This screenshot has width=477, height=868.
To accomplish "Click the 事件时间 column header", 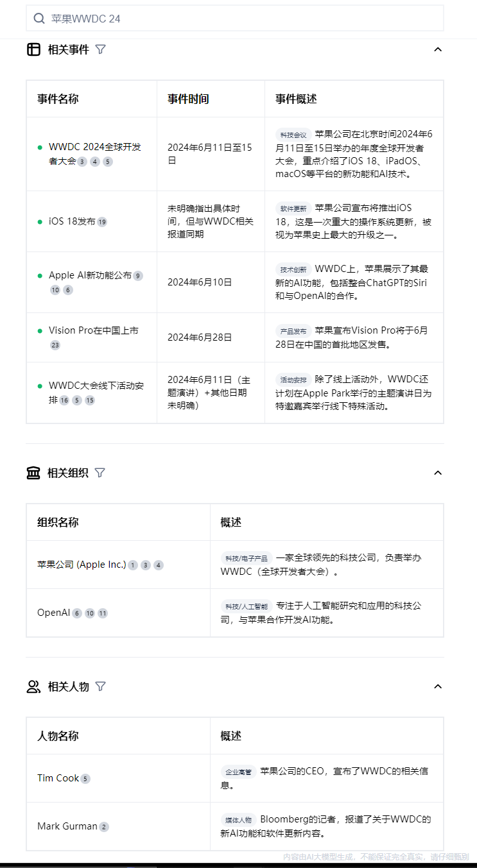I will click(x=188, y=99).
